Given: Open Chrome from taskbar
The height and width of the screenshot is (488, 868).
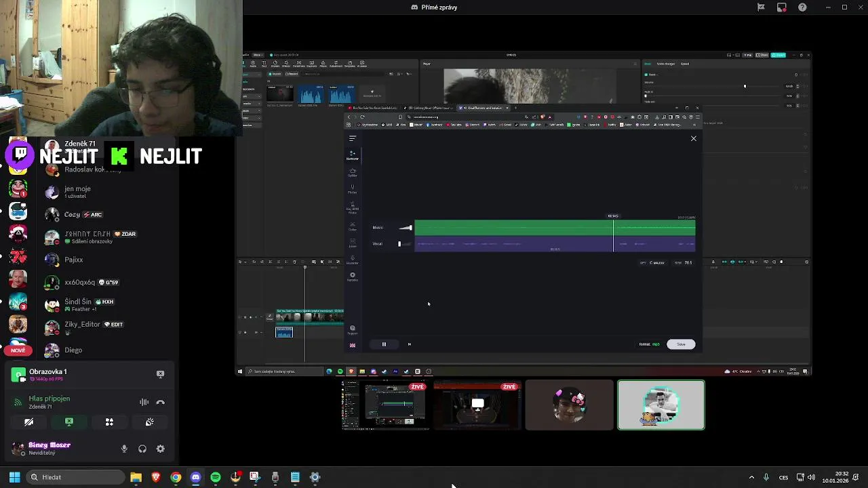Looking at the screenshot, I should coord(176,477).
